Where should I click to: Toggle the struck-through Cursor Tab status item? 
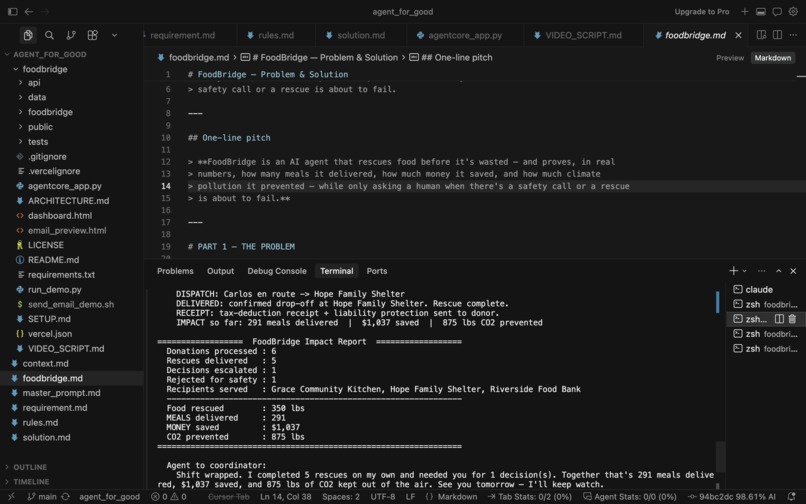pyautogui.click(x=228, y=496)
